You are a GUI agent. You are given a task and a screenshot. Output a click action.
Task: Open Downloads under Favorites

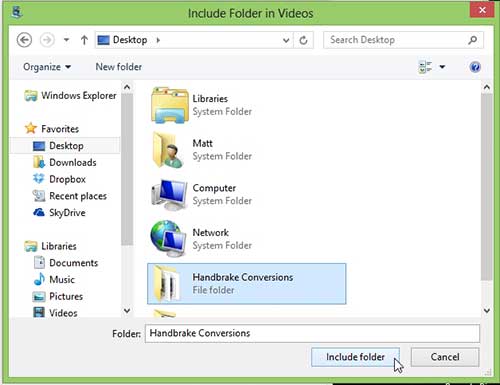(73, 162)
